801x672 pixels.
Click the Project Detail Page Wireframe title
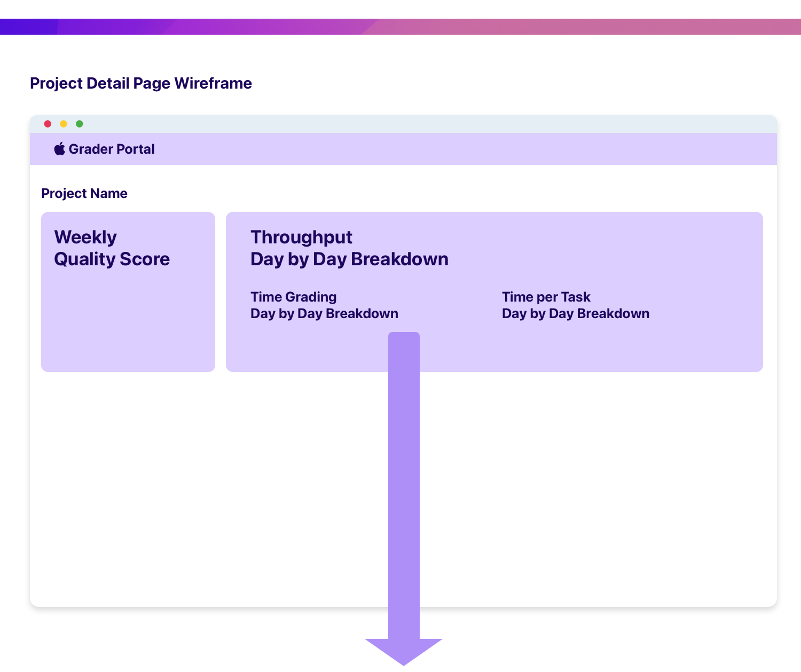click(x=141, y=83)
